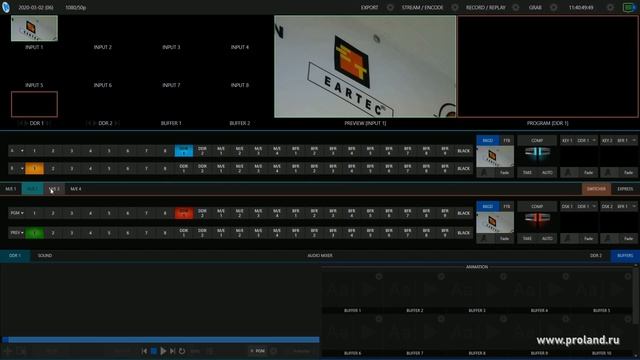Click the green workspace monitor icon
Image resolution: width=640 pixels, height=360 pixels.
tap(629, 7)
